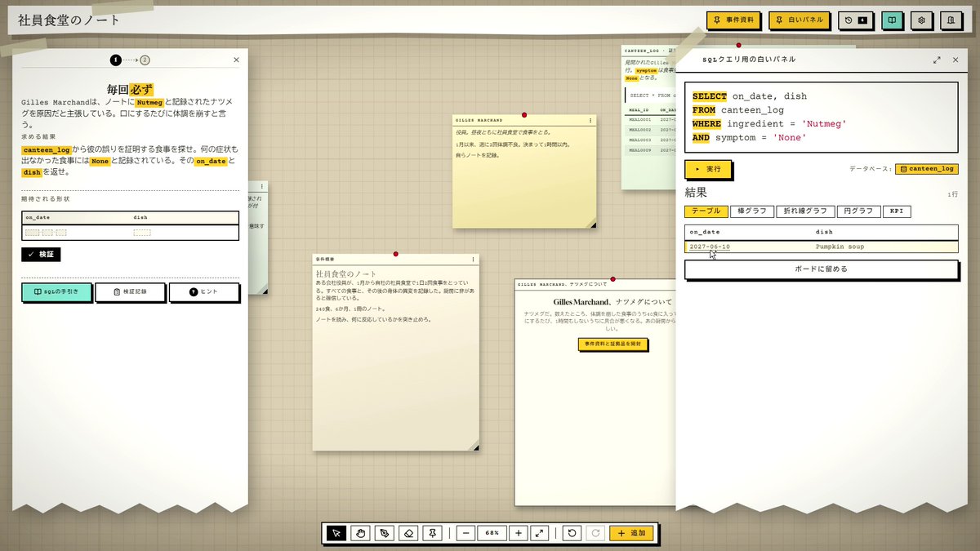Click the 68% zoom level indicator
Image resolution: width=980 pixels, height=551 pixels.
pos(492,533)
